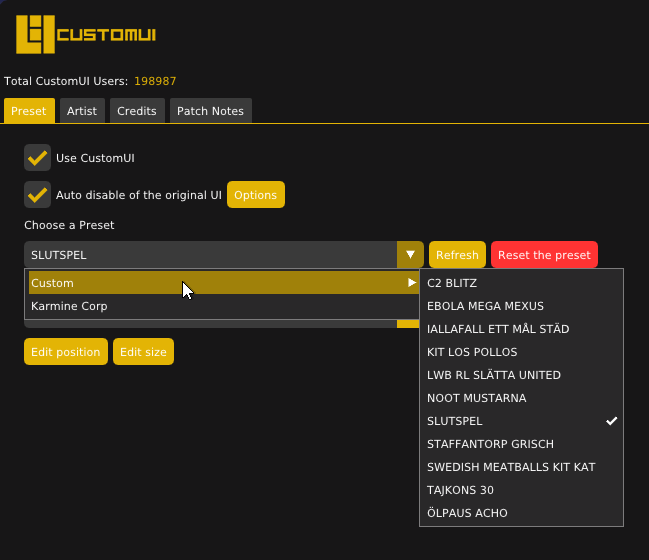This screenshot has width=649, height=560.
Task: Toggle Auto disable of original UI checkbox
Action: [38, 194]
